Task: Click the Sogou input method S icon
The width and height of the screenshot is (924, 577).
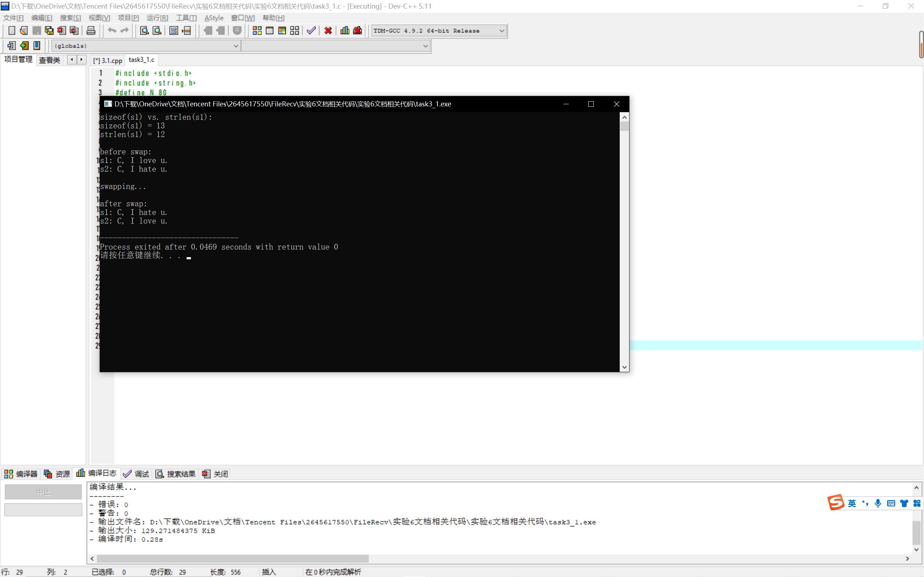Action: click(836, 503)
